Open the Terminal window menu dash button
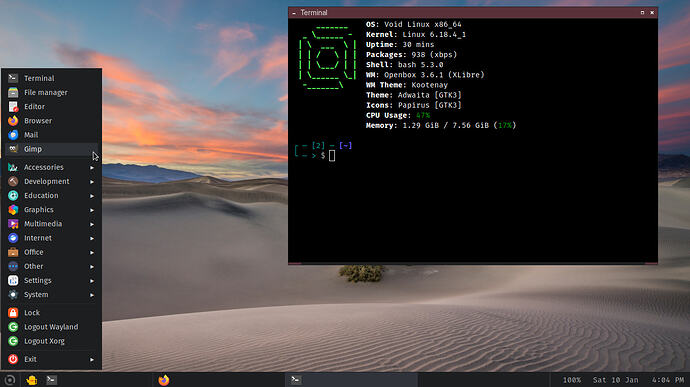Image resolution: width=690 pixels, height=387 pixels. (x=294, y=13)
